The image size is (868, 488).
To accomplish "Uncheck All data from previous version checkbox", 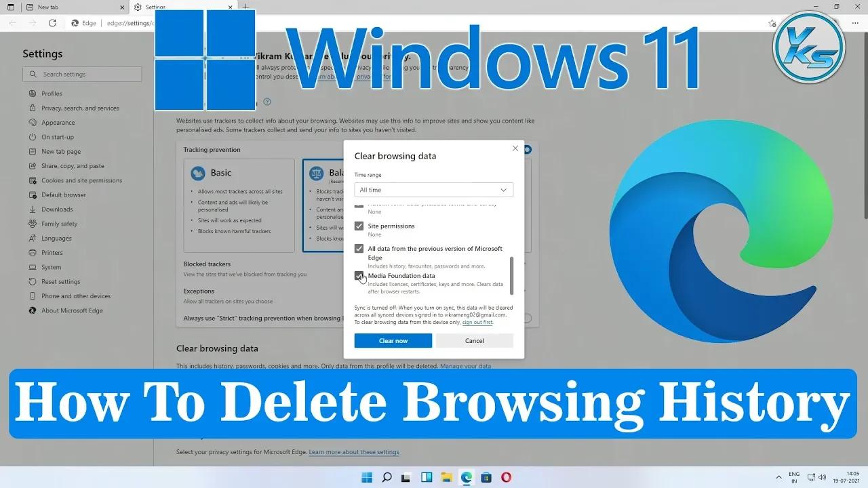I will [x=359, y=249].
